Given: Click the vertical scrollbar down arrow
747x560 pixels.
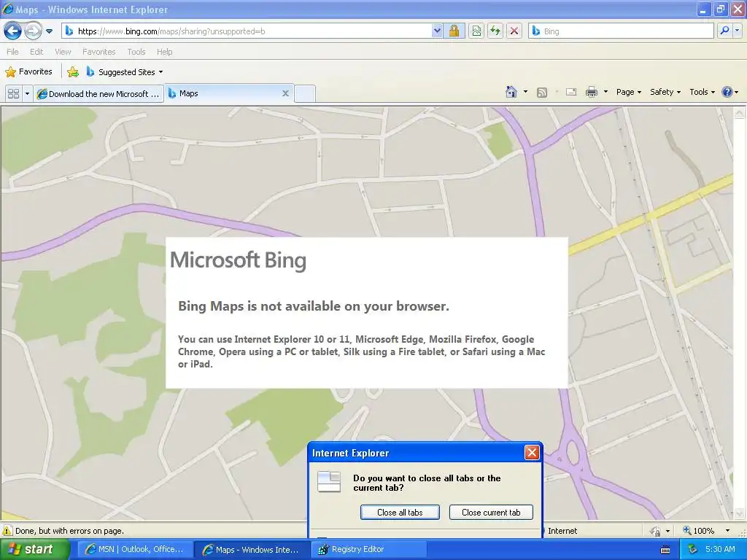Looking at the screenshot, I should click(x=740, y=513).
